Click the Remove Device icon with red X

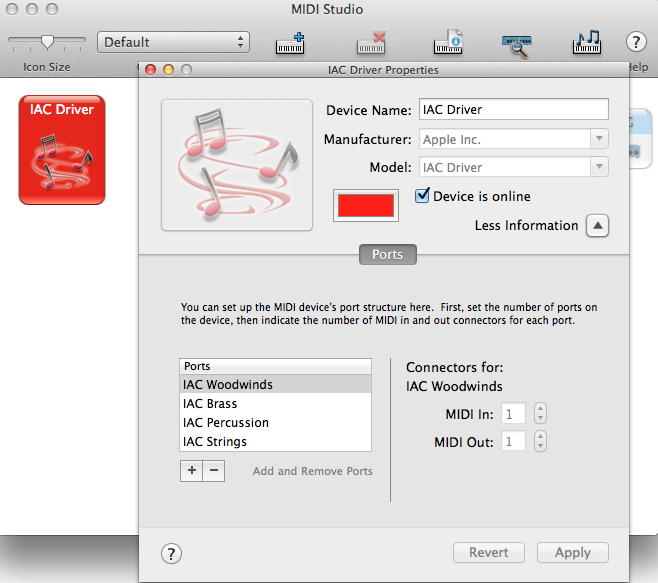click(x=371, y=43)
